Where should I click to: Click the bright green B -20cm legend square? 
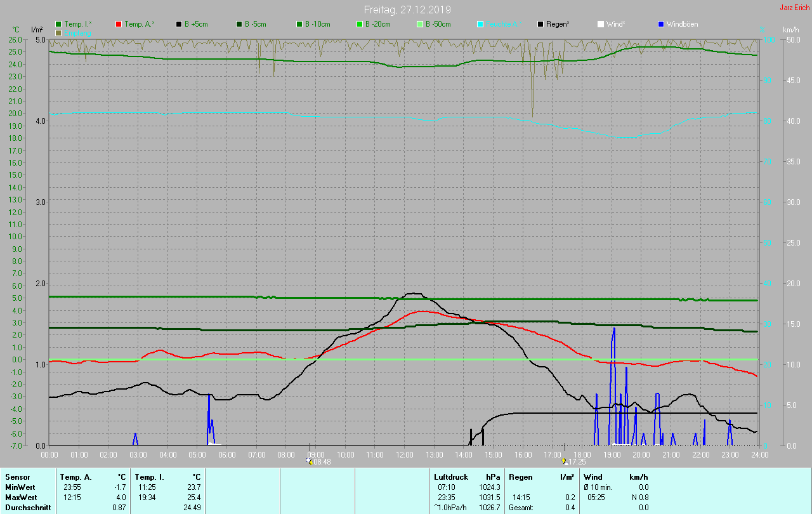tap(360, 24)
